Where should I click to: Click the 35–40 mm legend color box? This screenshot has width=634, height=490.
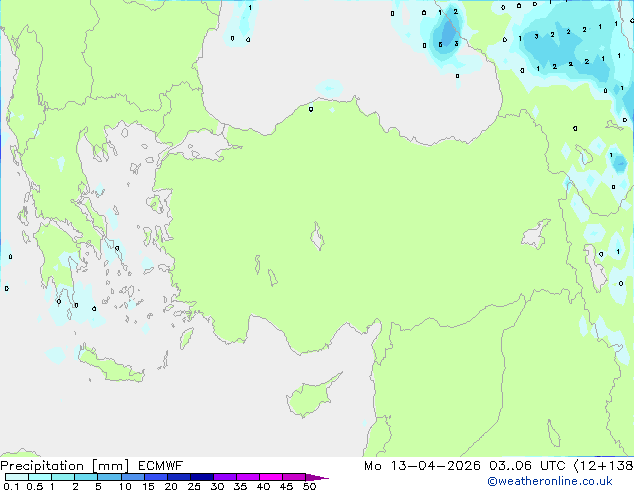point(247,477)
